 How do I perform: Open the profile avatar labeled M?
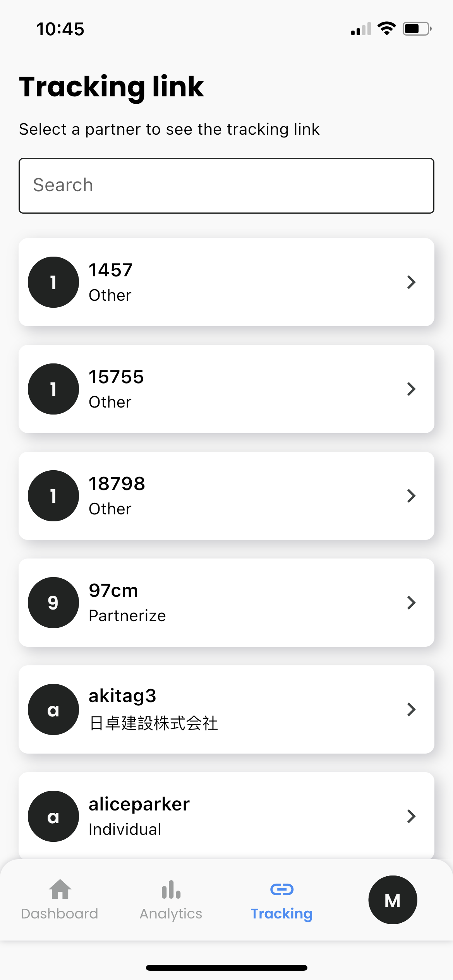pos(393,900)
